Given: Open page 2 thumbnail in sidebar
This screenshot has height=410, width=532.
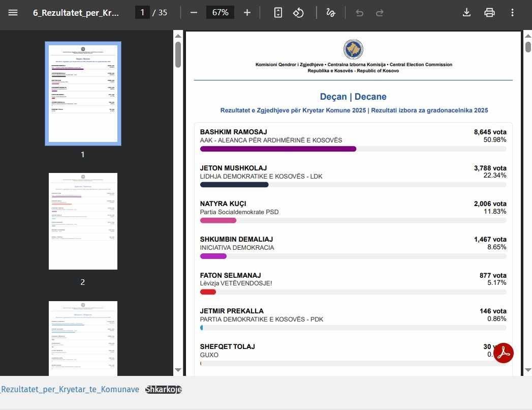Looking at the screenshot, I should click(83, 221).
